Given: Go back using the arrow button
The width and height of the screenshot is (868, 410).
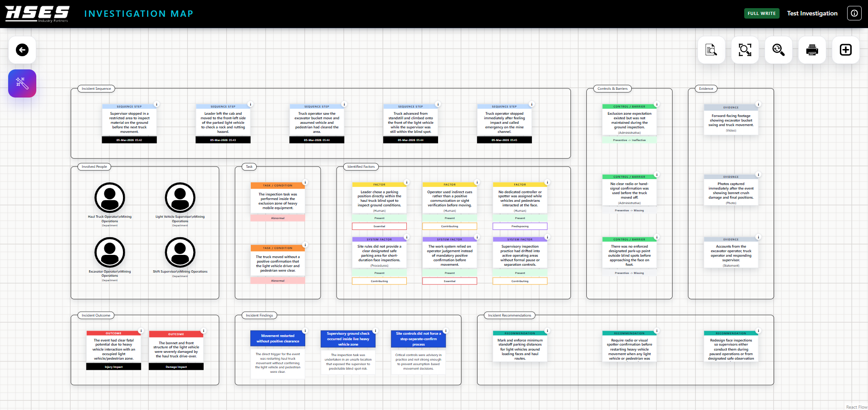Looking at the screenshot, I should tap(22, 50).
